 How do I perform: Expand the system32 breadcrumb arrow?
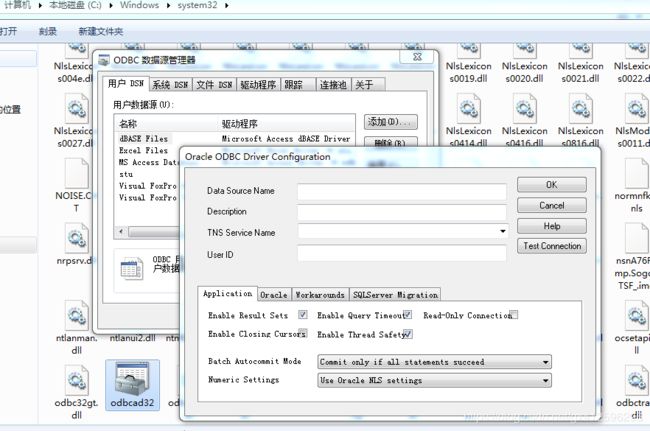tap(227, 5)
